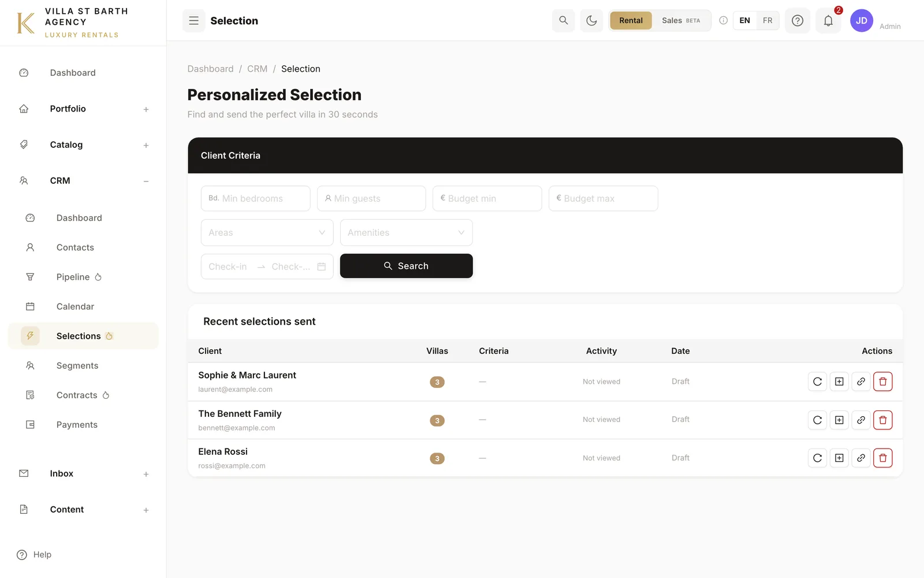Click the info icon beside Sales

tap(723, 21)
